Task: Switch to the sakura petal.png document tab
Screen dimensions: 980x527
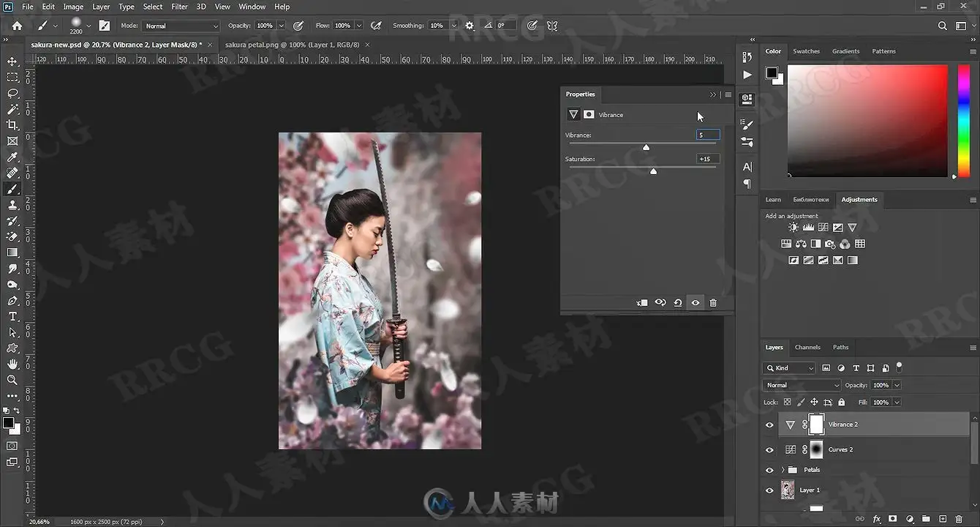Action: pos(292,45)
